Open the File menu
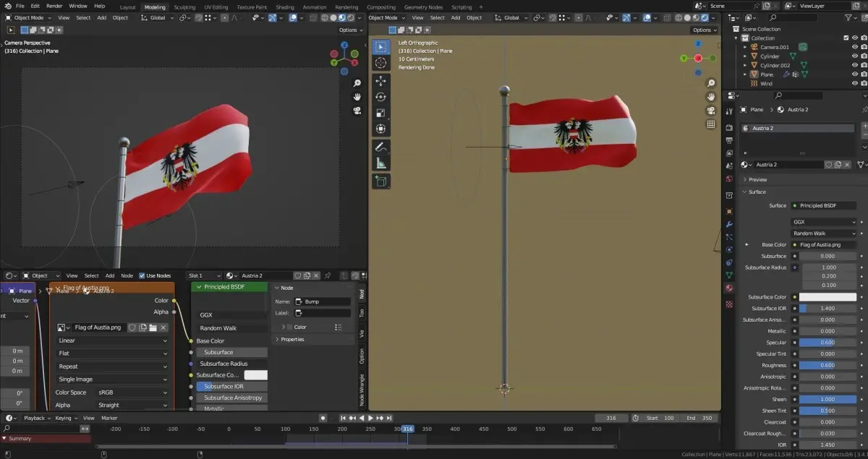 click(x=20, y=6)
